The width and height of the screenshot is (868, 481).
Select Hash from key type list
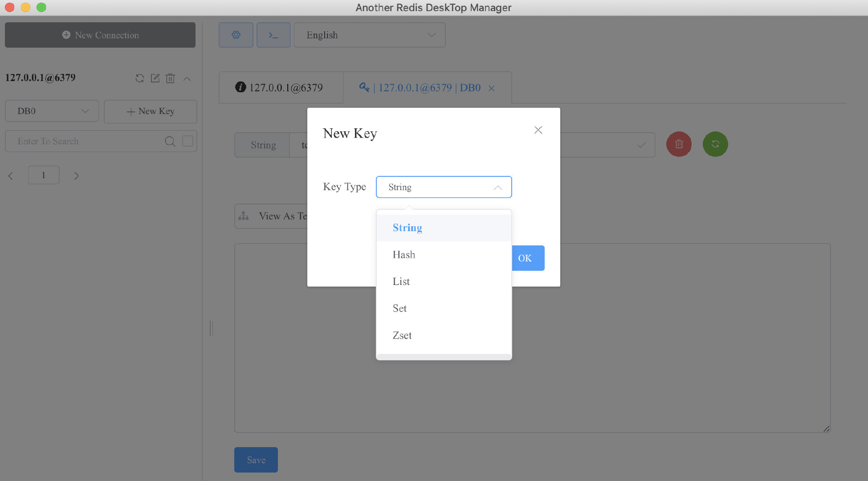click(404, 255)
